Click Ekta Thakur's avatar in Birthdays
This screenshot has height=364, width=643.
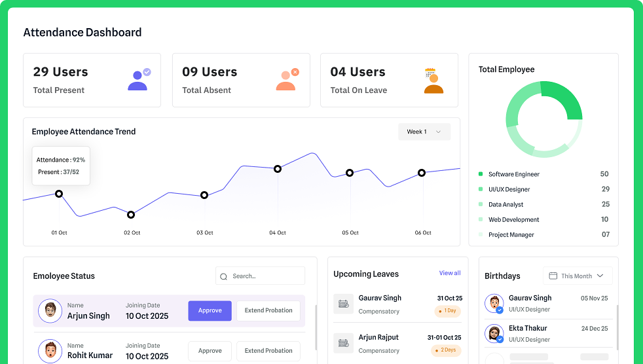point(494,333)
